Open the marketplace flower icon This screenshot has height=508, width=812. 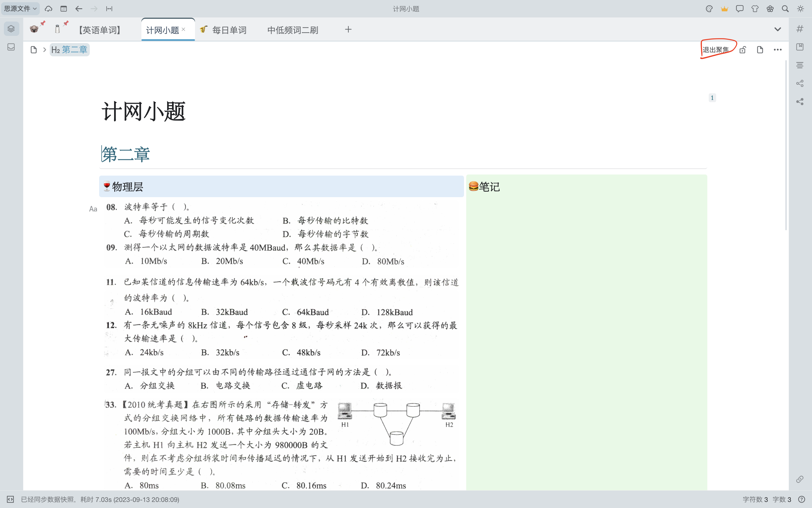pyautogui.click(x=770, y=8)
